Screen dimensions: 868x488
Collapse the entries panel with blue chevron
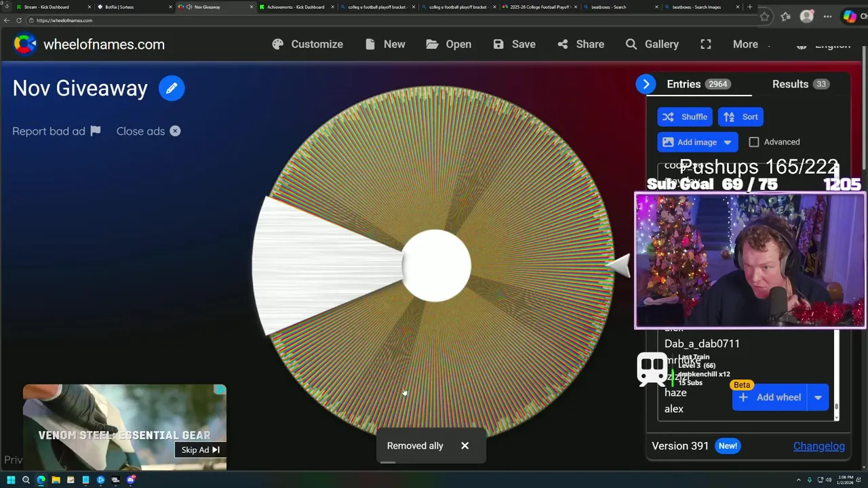[646, 84]
